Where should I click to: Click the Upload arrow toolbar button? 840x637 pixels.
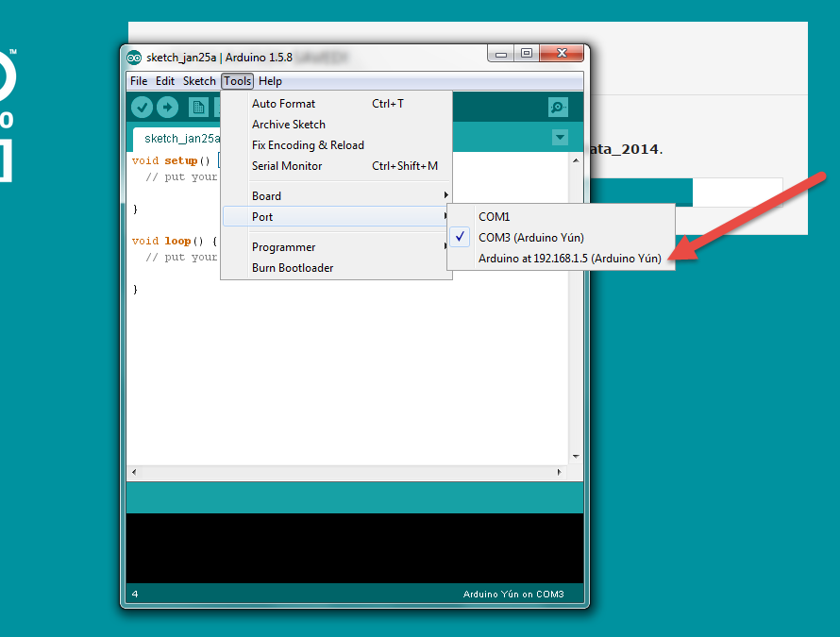(168, 108)
